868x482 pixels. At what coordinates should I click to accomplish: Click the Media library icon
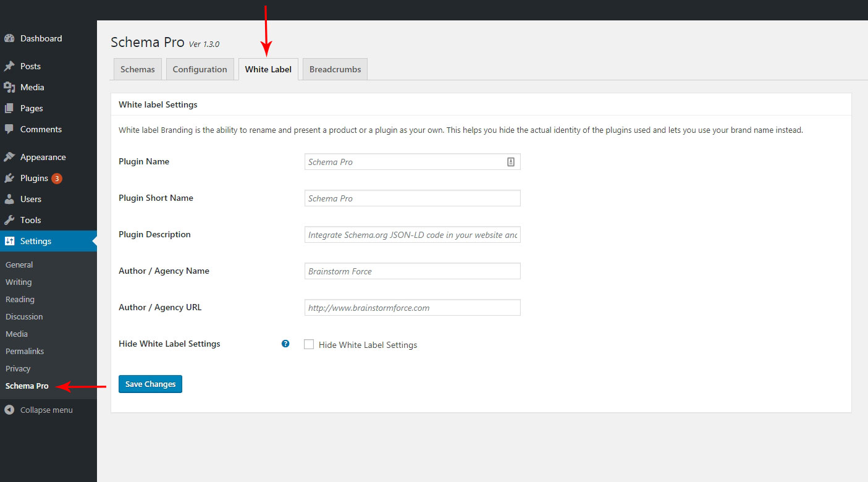[9, 87]
